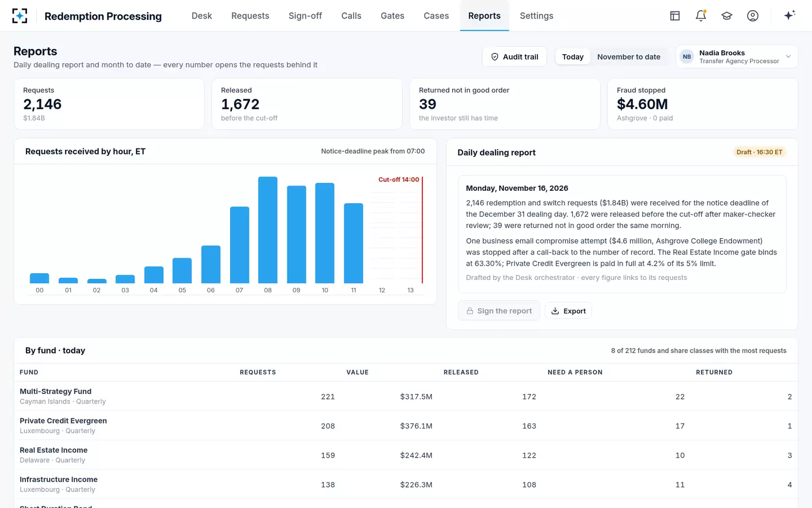Screen dimensions: 812x508
Task: Open the Requests tab
Action: coord(250,16)
